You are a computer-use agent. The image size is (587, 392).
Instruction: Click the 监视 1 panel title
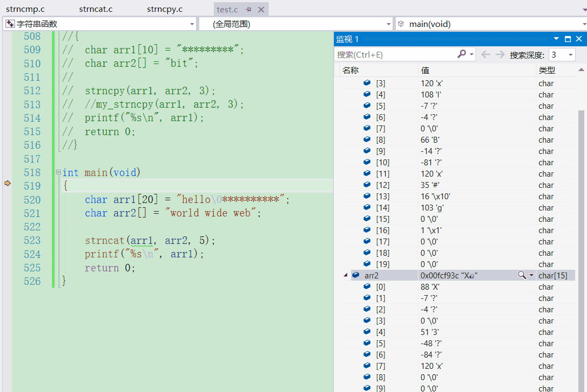[x=347, y=39]
